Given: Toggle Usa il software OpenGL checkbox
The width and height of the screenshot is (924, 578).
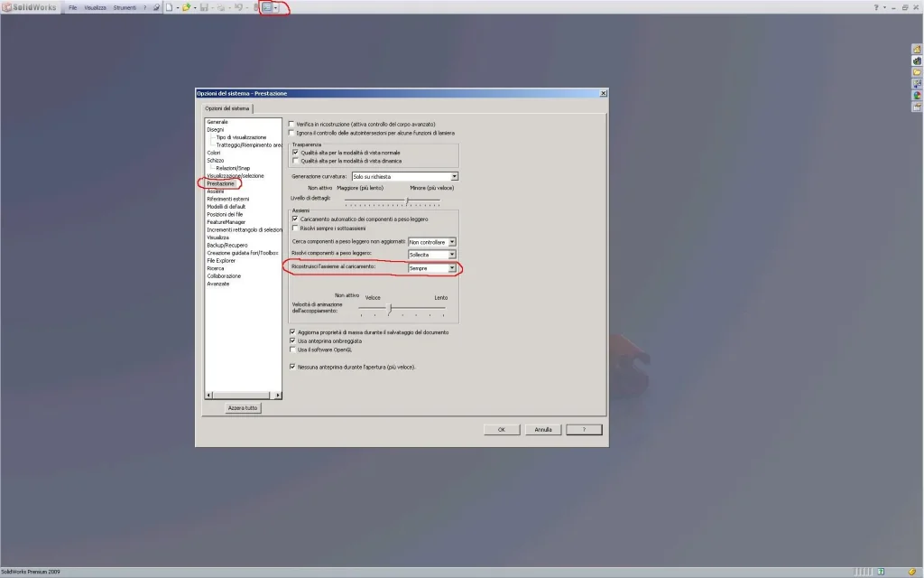Looking at the screenshot, I should [x=291, y=350].
